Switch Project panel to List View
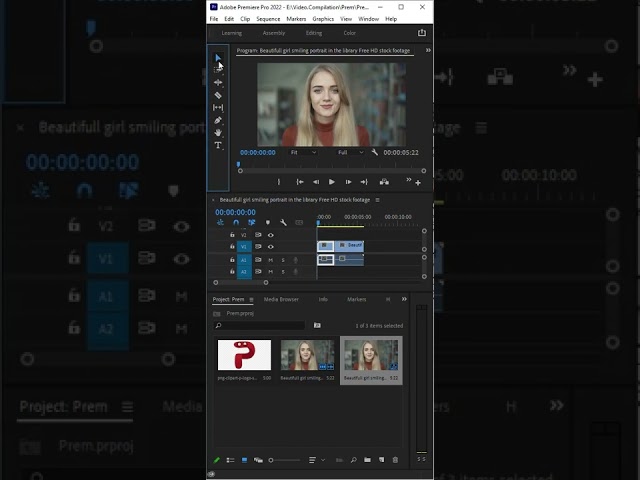640x480 pixels. [230, 460]
